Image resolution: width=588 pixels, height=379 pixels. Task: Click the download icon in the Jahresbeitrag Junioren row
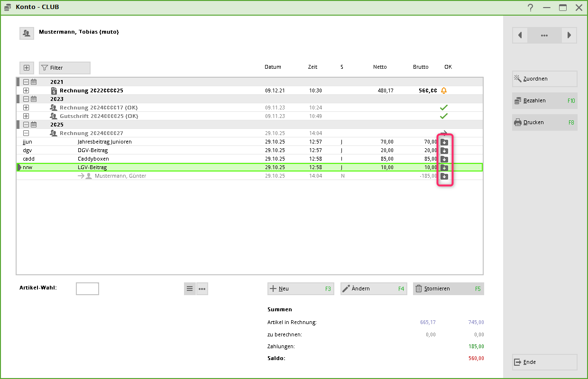pos(444,142)
